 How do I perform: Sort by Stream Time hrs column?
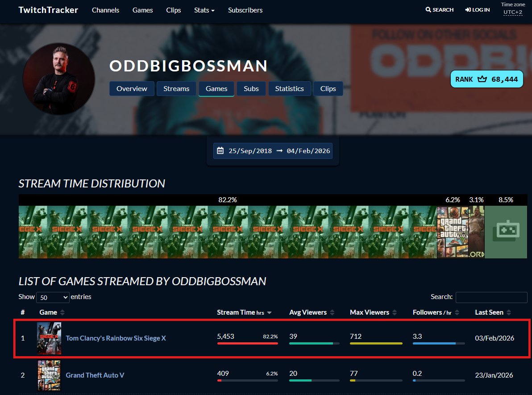coord(244,312)
